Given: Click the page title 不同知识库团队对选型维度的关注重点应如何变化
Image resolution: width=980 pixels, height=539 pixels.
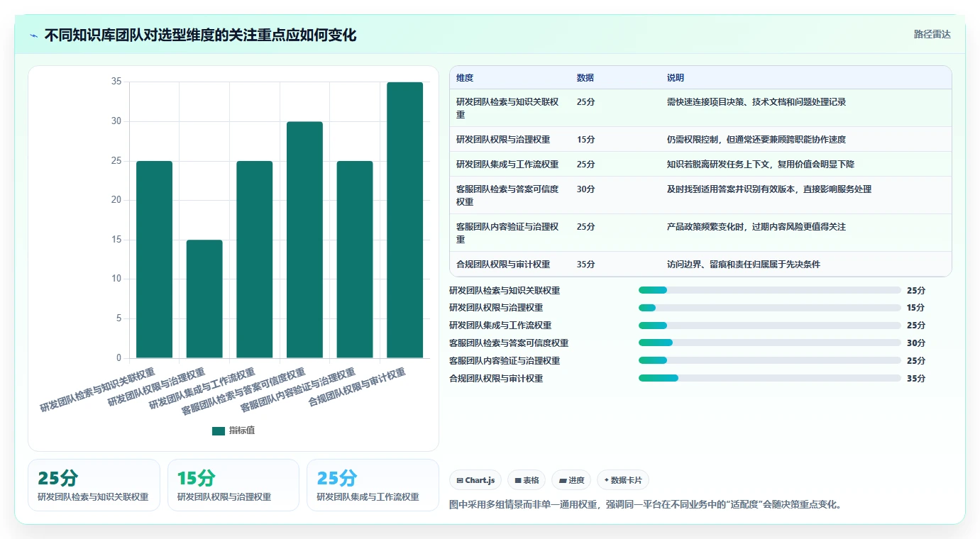Looking at the screenshot, I should [200, 35].
